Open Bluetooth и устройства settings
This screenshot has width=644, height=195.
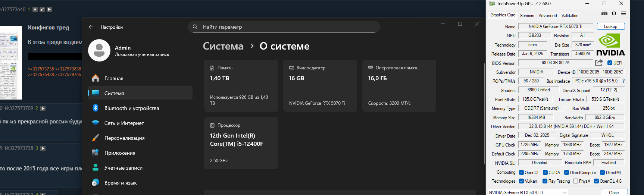[x=131, y=108]
